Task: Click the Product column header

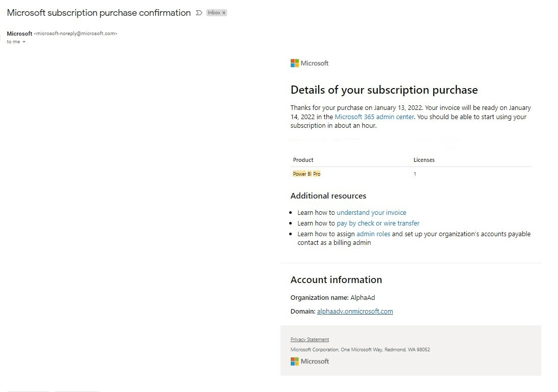Action: 303,160
